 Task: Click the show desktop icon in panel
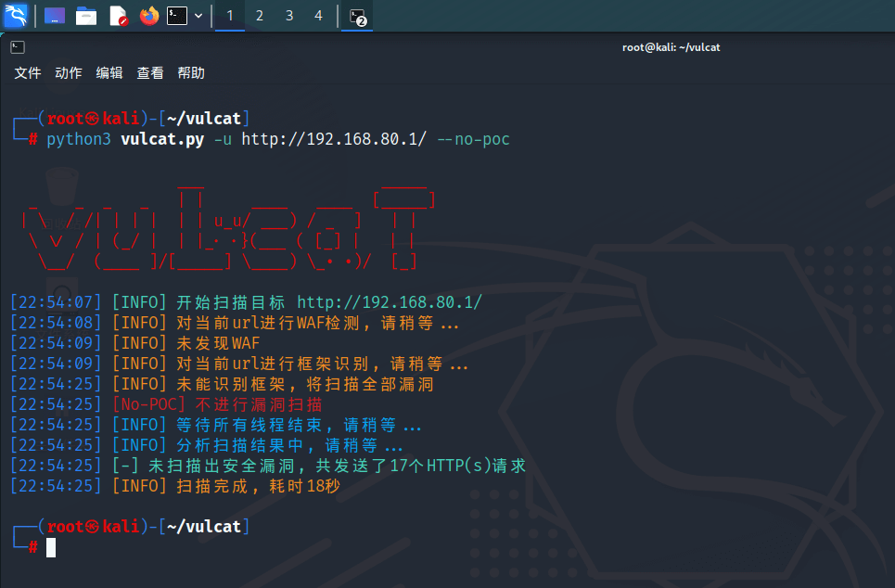(55, 16)
